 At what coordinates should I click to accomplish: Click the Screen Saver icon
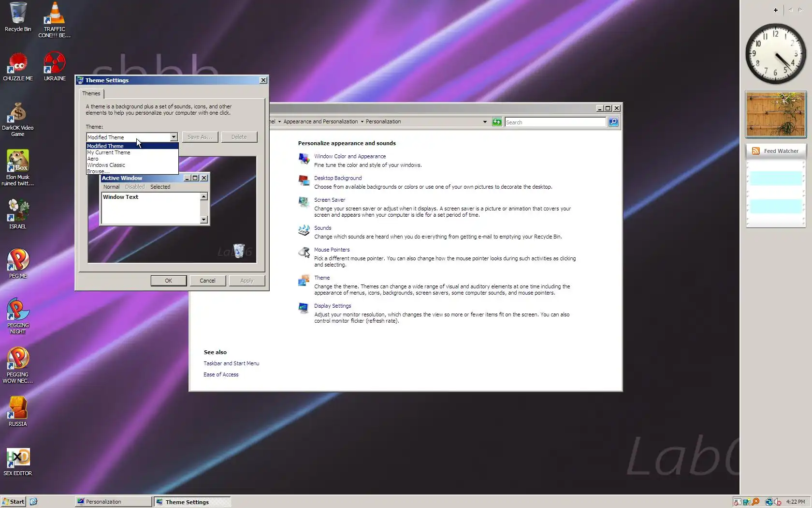[304, 202]
